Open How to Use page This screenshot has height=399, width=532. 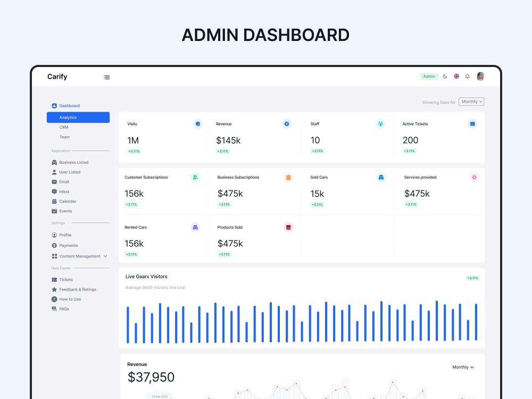click(70, 299)
